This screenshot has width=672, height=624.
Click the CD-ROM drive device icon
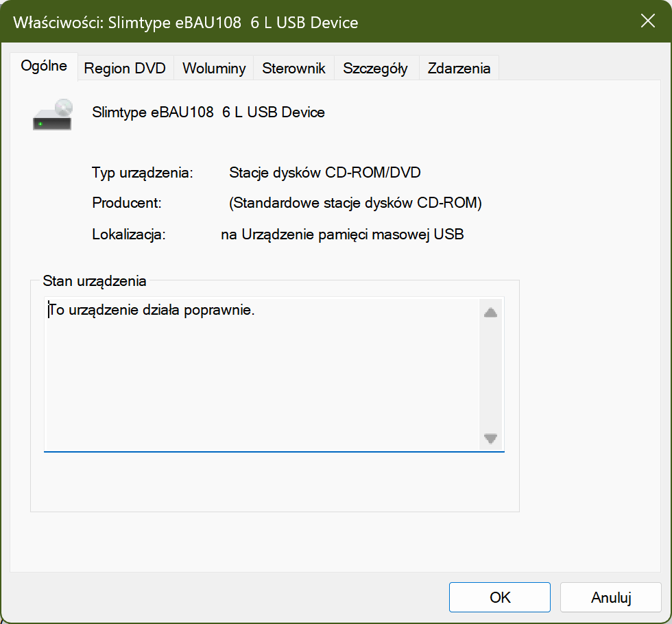pyautogui.click(x=53, y=115)
